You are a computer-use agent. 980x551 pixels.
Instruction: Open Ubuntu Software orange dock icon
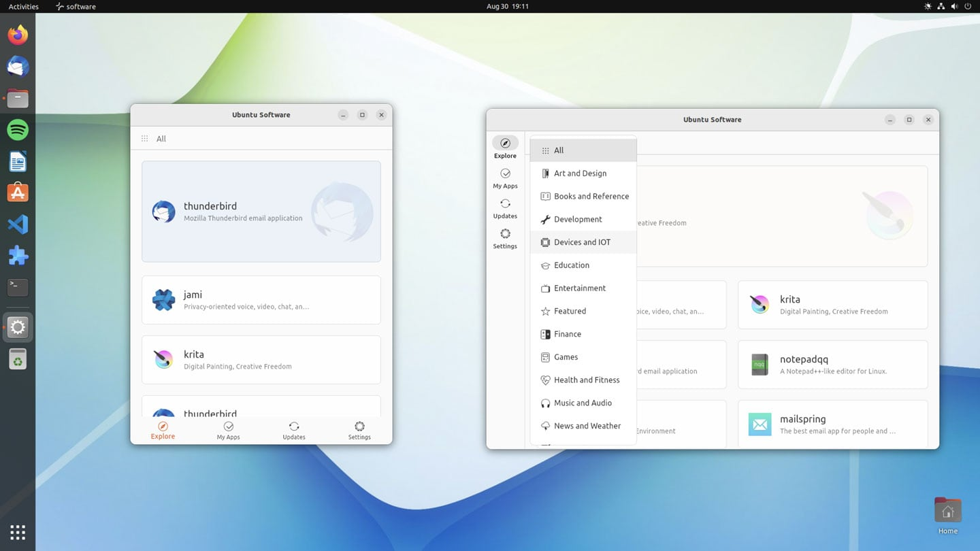[18, 193]
